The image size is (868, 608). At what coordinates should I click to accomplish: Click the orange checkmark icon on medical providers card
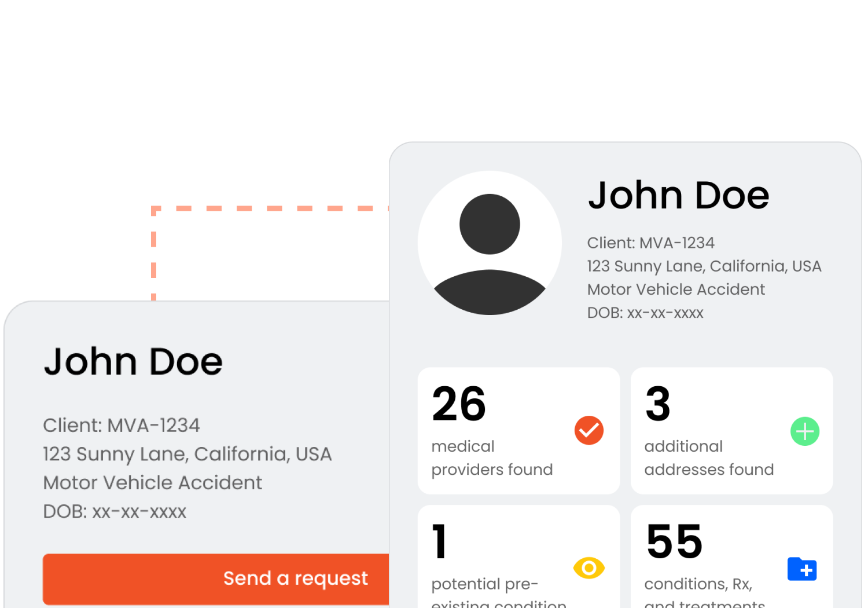point(589,430)
